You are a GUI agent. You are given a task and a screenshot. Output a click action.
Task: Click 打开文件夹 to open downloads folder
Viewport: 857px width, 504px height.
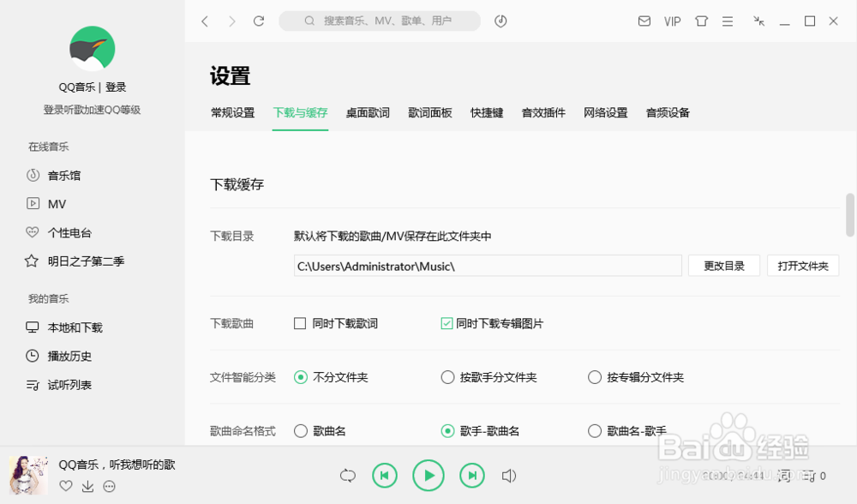tap(803, 265)
